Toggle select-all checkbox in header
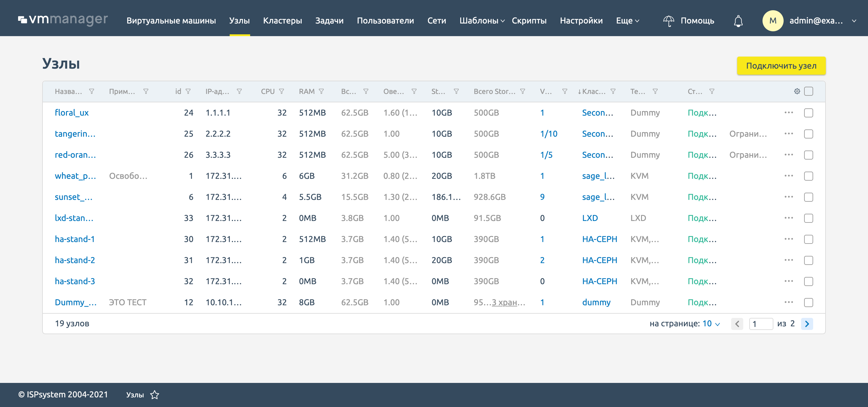 click(808, 91)
